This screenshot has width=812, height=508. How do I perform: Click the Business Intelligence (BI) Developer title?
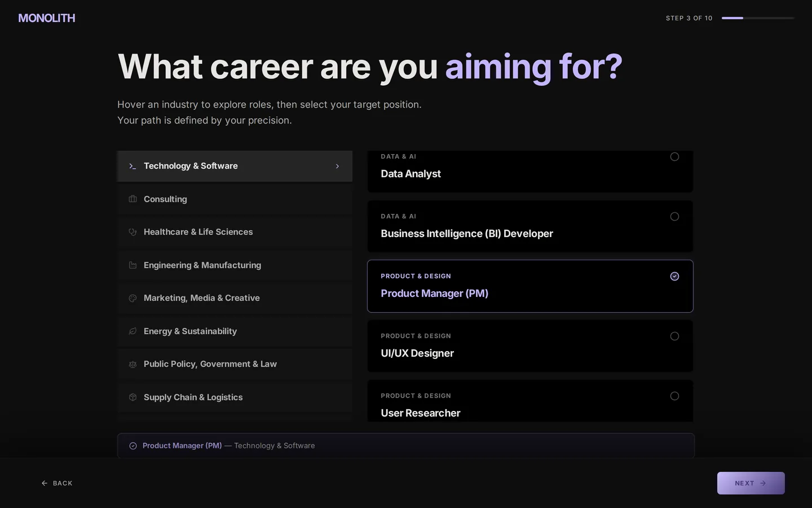467,234
